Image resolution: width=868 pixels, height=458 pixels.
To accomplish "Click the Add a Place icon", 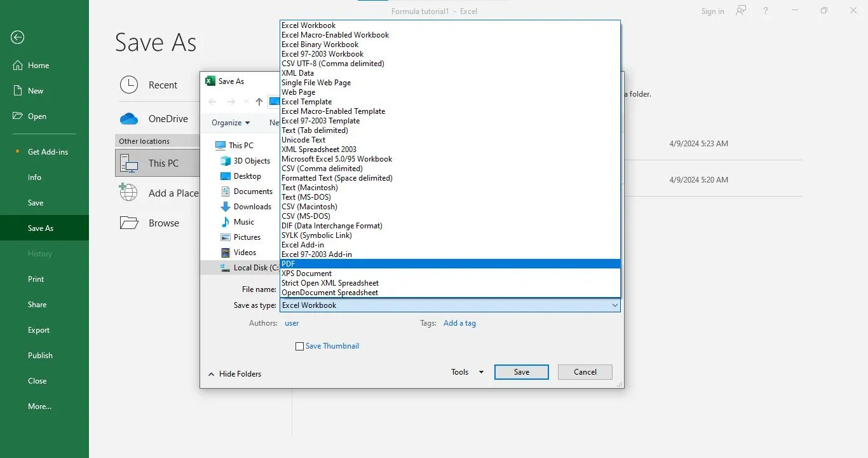I will [129, 193].
